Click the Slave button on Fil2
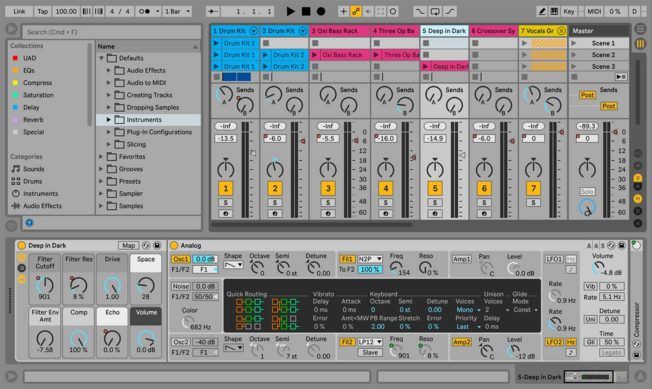652x389 pixels. [370, 352]
